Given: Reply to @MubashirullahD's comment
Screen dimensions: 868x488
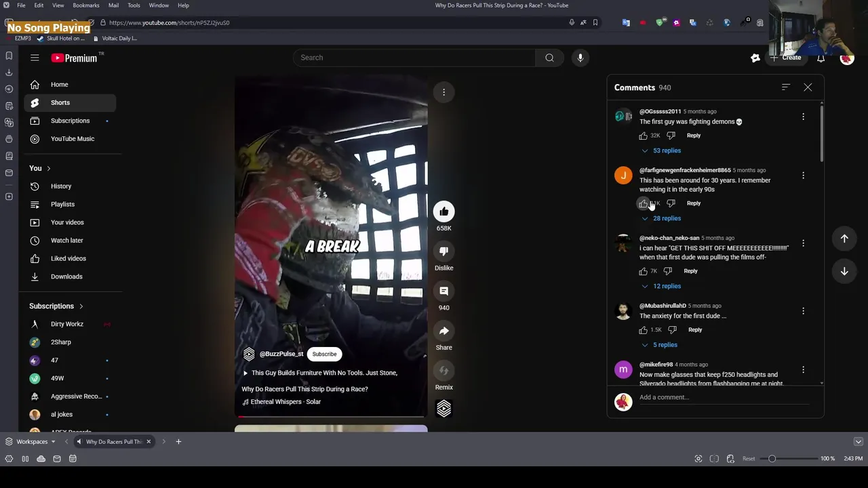Looking at the screenshot, I should click(695, 330).
